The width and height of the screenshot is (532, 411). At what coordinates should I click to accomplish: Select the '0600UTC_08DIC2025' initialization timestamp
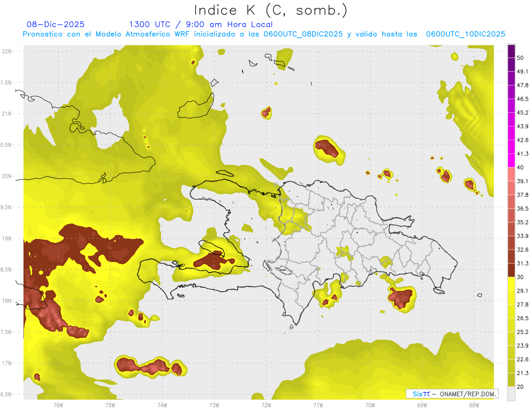(303, 34)
